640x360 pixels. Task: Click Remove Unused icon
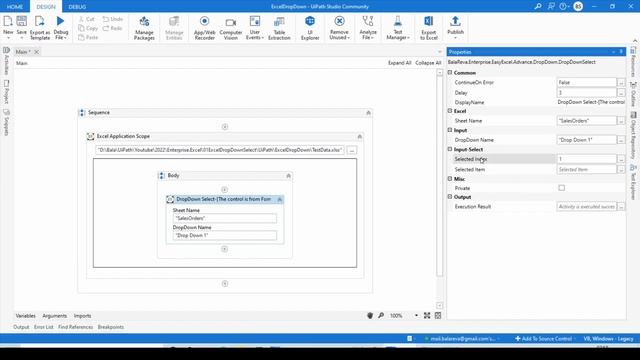coord(339,21)
